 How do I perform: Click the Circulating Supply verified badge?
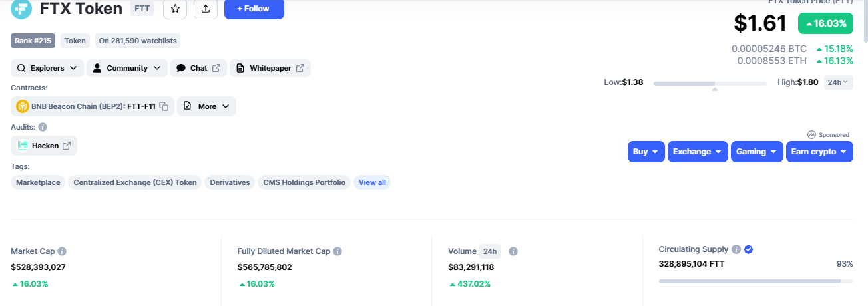tap(748, 249)
